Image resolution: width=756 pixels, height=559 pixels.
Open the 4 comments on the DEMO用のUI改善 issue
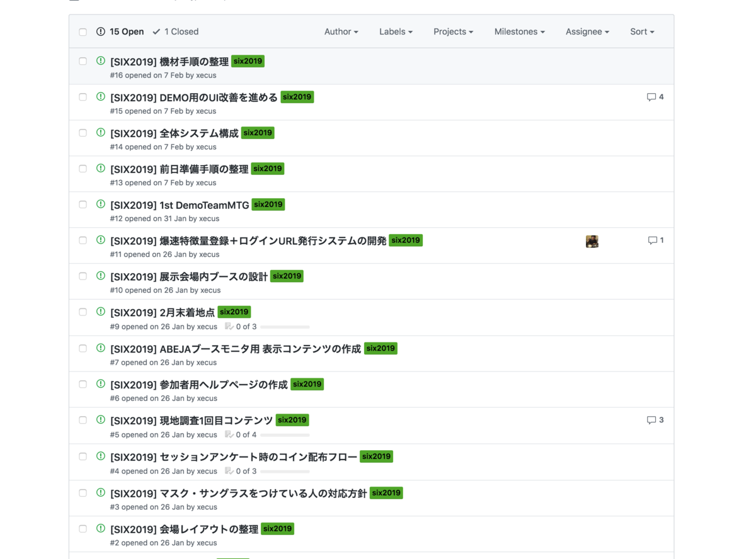[655, 96]
